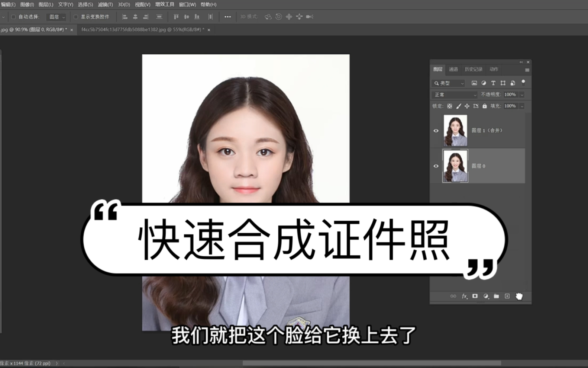This screenshot has height=368, width=588.
Task: Open the three-dots more align options
Action: [x=227, y=17]
